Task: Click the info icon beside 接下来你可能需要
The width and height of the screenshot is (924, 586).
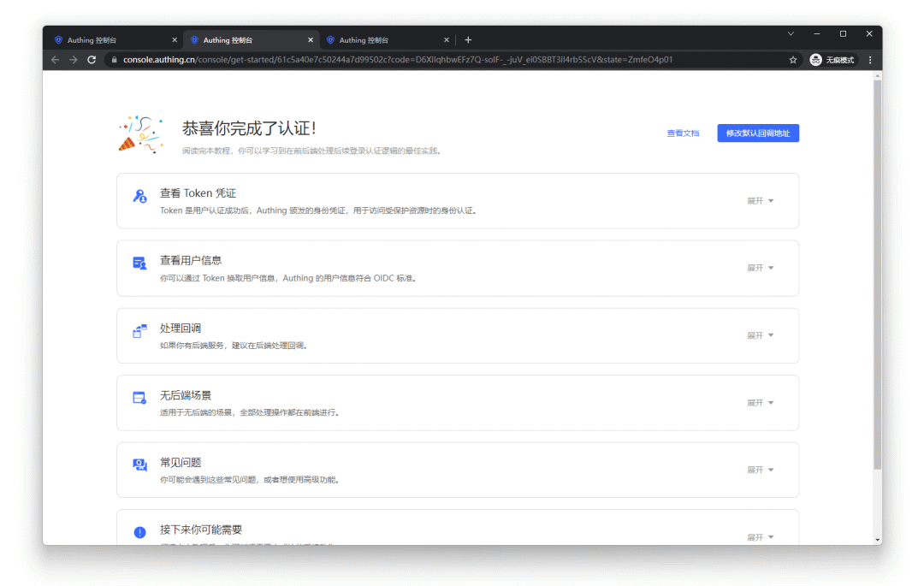Action: click(139, 532)
